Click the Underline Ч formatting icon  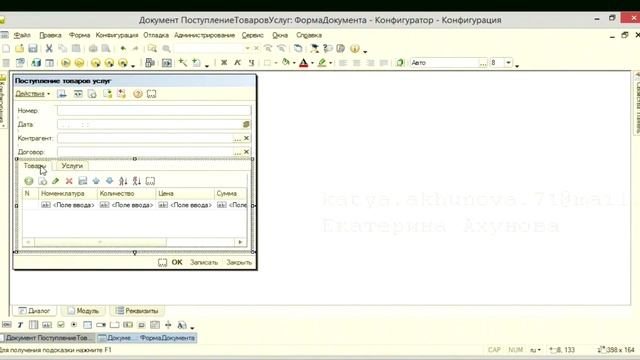[251, 62]
